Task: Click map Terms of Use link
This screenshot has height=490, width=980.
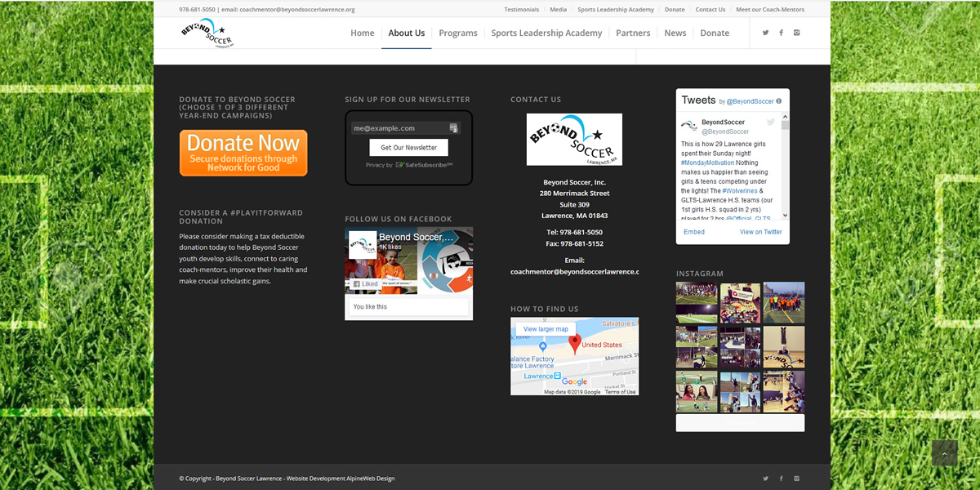Action: (621, 392)
